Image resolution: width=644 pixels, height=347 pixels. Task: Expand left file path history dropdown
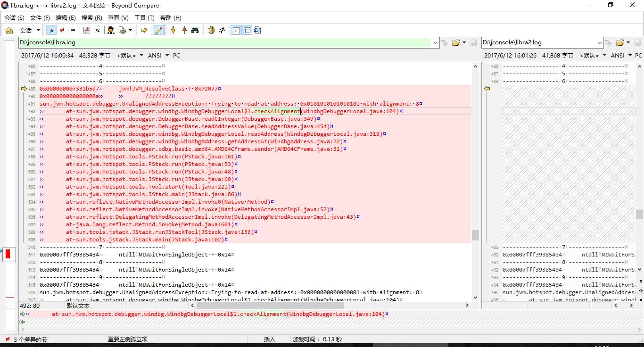[435, 42]
